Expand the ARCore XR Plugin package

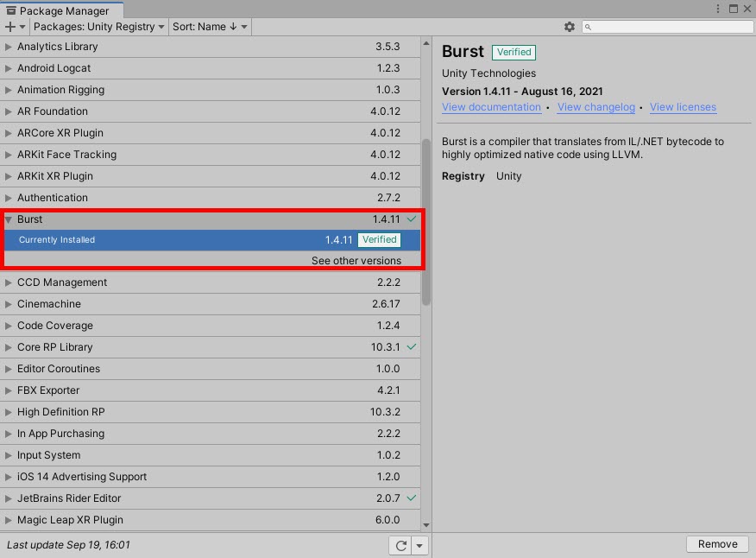[8, 133]
